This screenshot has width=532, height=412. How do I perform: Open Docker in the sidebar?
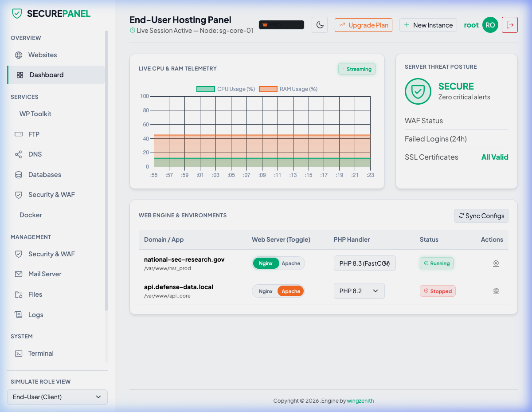pyautogui.click(x=56, y=215)
